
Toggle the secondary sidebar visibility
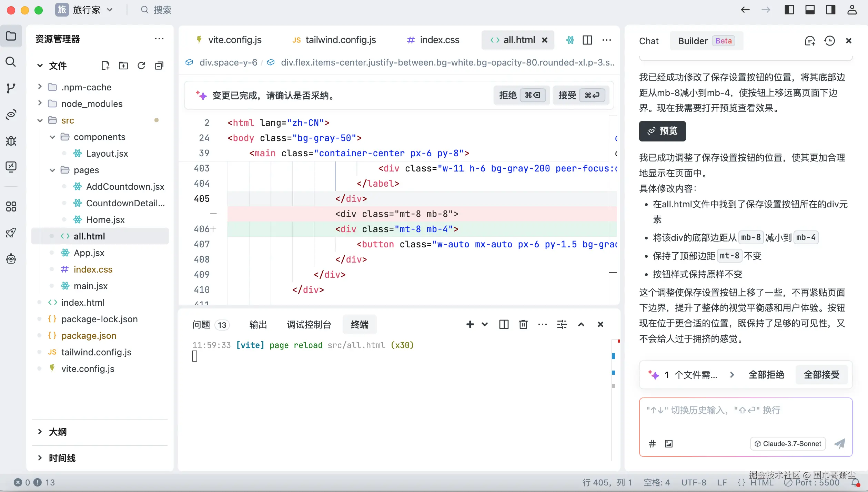[831, 9]
